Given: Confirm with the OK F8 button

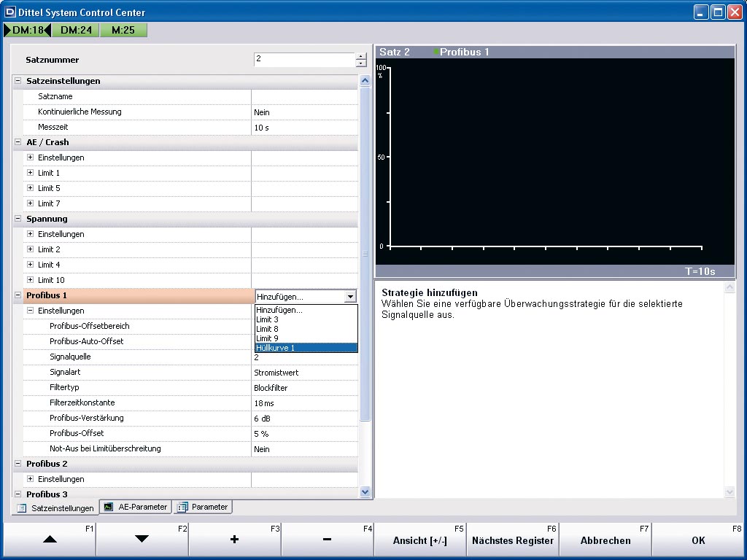Looking at the screenshot, I should click(x=698, y=540).
